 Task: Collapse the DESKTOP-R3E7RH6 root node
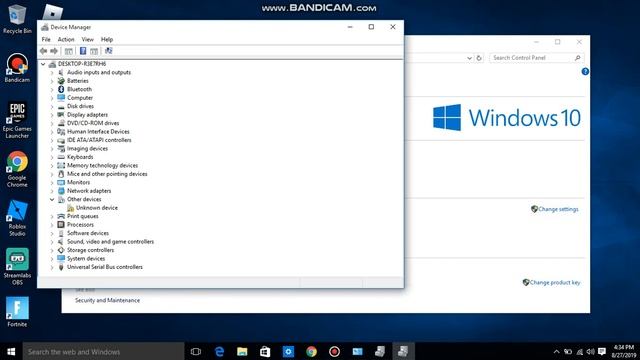(43, 64)
